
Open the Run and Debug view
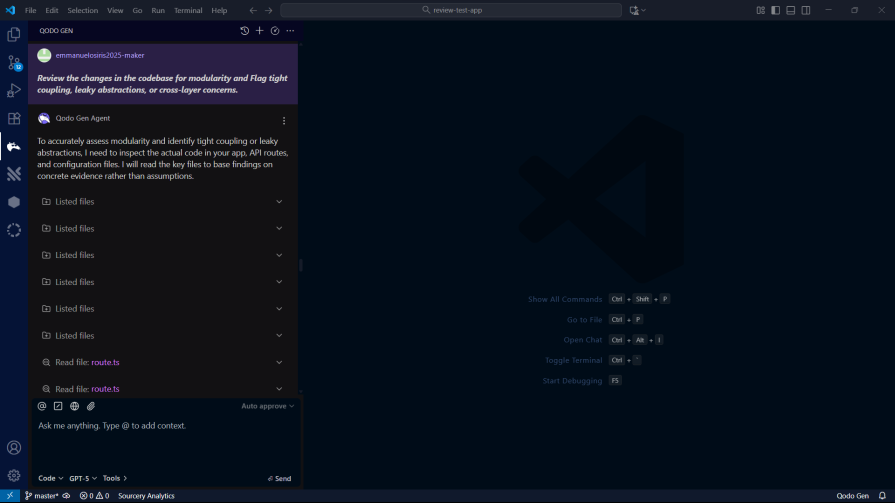(x=14, y=90)
